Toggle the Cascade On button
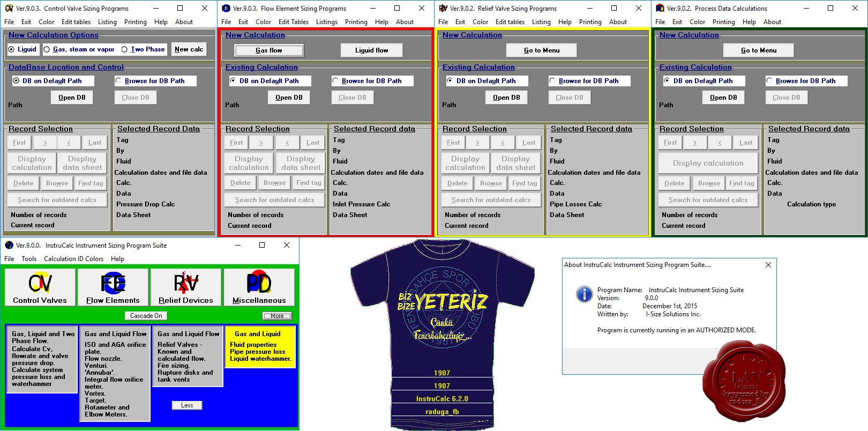Screen dimensions: 868x431 point(146,316)
